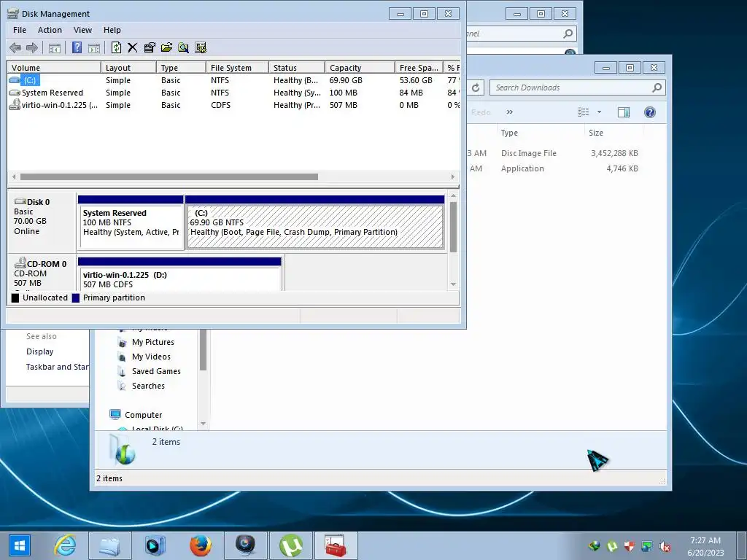Open Help via the blue question-mark toolbar icon
747x560 pixels.
tap(77, 47)
